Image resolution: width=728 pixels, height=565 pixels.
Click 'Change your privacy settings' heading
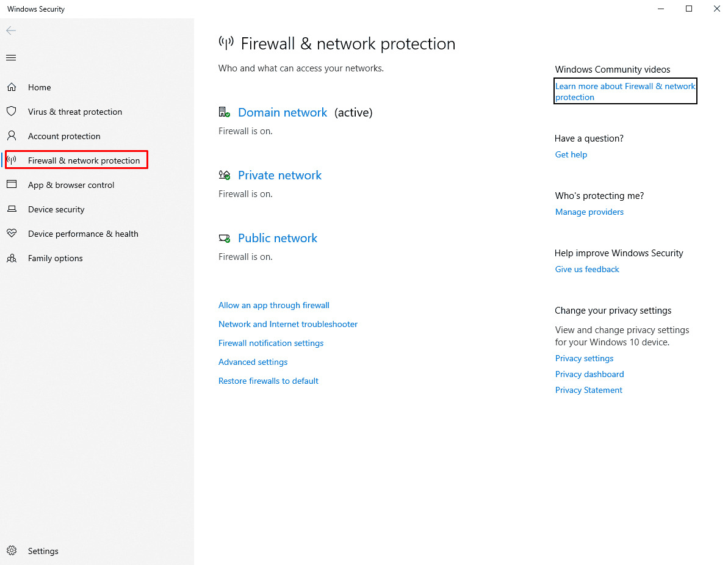coord(613,311)
